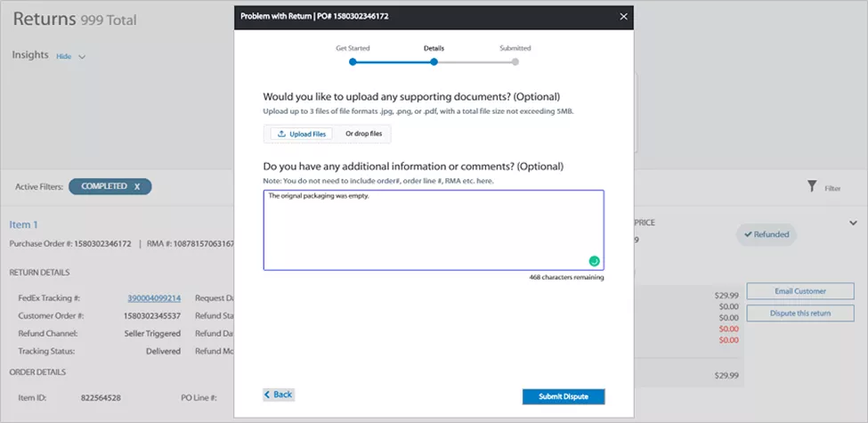The height and width of the screenshot is (423, 868).
Task: Click the Refunded status badge
Action: point(767,235)
